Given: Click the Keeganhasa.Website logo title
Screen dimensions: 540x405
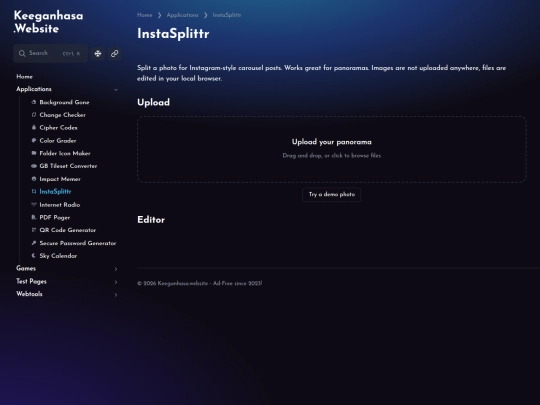Looking at the screenshot, I should (48, 22).
